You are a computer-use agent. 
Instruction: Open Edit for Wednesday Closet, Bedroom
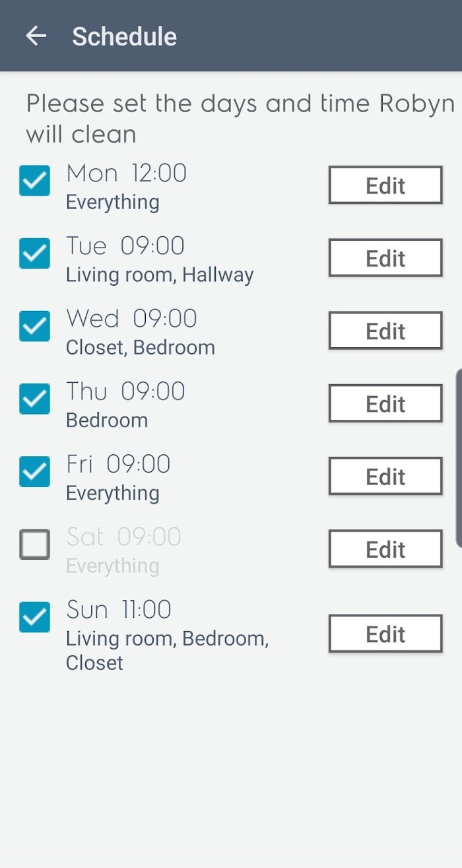pyautogui.click(x=385, y=331)
